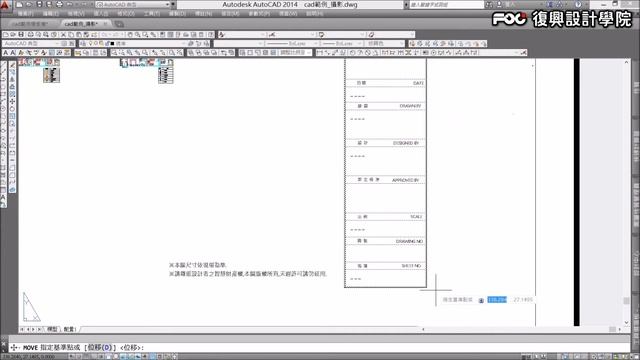Click the new drawing tab plus button
The width and height of the screenshot is (640, 360).
point(119,24)
